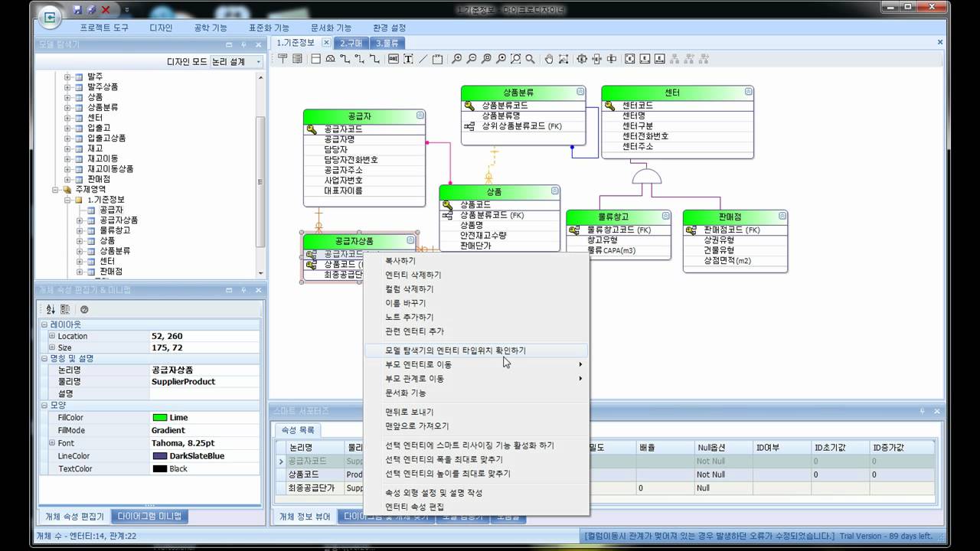Click the zoom in magnifier icon
Screen dimensions: 980x551
[x=456, y=59]
